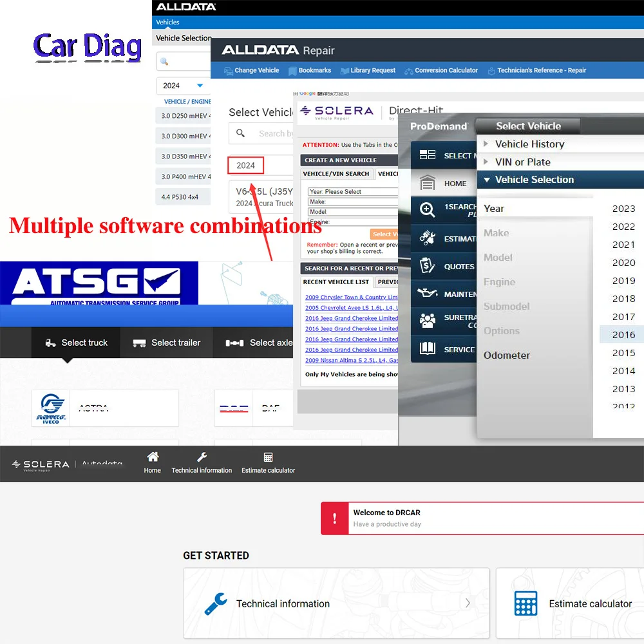The height and width of the screenshot is (644, 644).
Task: Click the Solera Vehicle Repair logo in Direct-Hit
Action: (337, 112)
